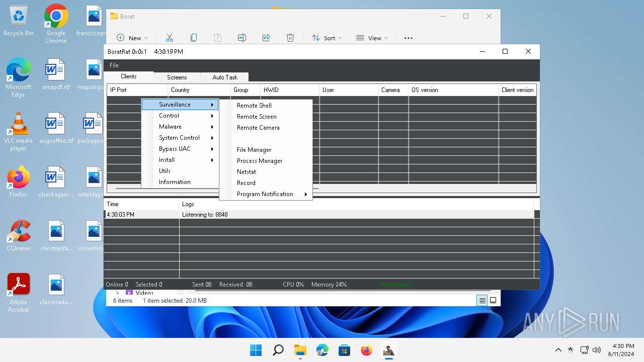Open See more ellipsis in Explorer toolbar
This screenshot has height=362, width=644.
click(409, 38)
